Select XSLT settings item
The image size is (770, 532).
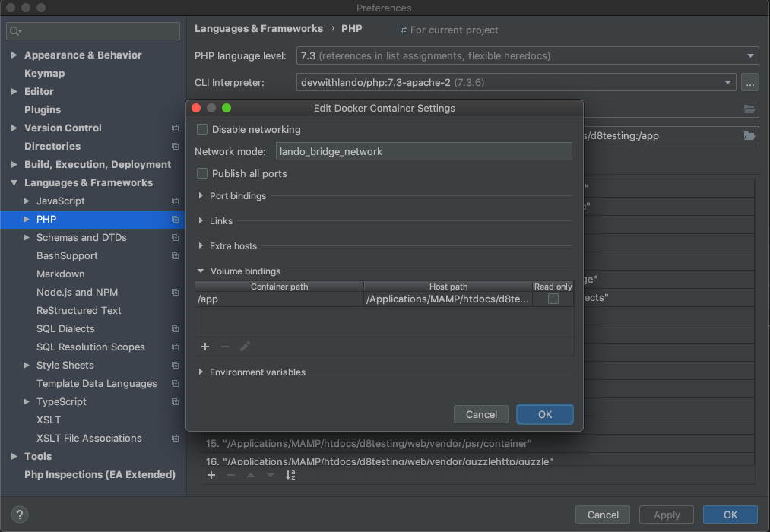49,420
